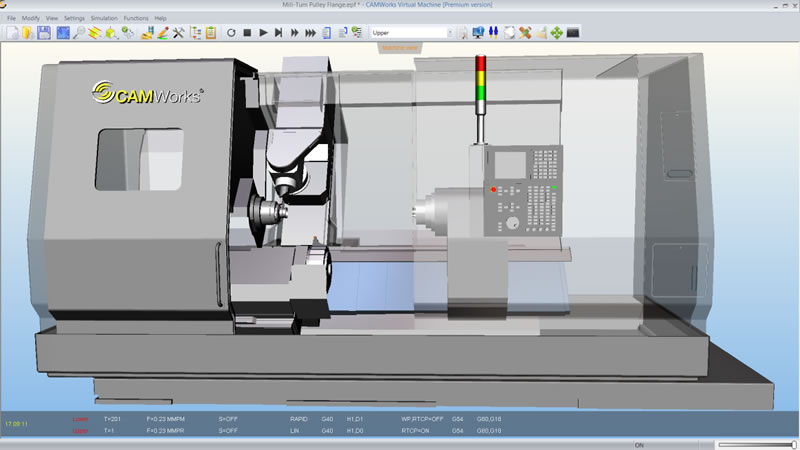This screenshot has width=800, height=450.
Task: Open the Help menu
Action: (160, 18)
